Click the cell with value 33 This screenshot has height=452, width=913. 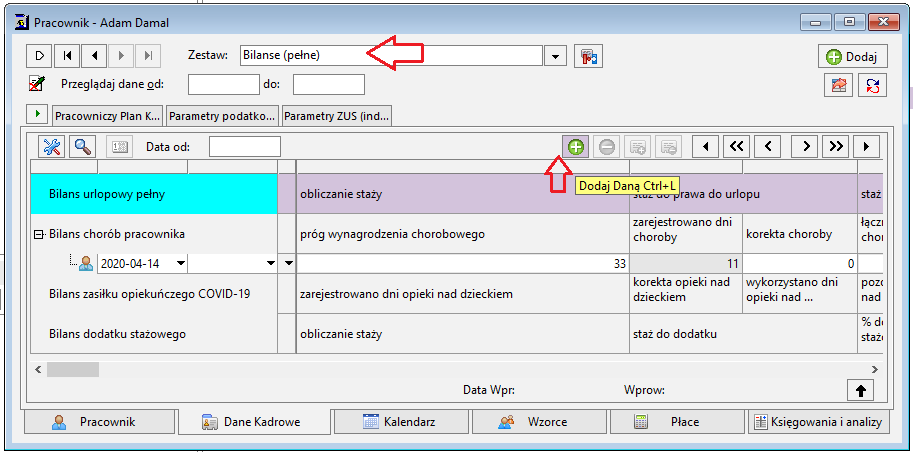[463, 263]
